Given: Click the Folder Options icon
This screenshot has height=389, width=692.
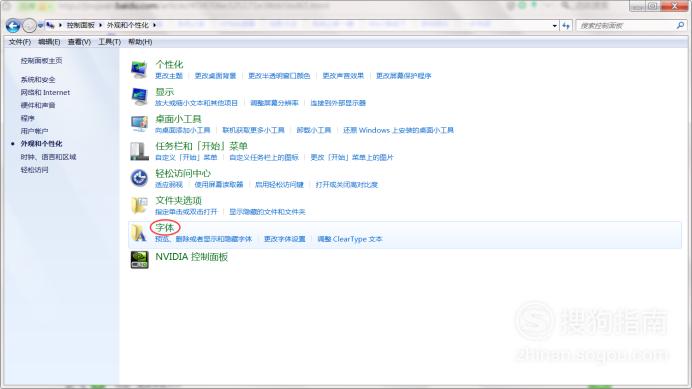Looking at the screenshot, I should click(x=139, y=205).
